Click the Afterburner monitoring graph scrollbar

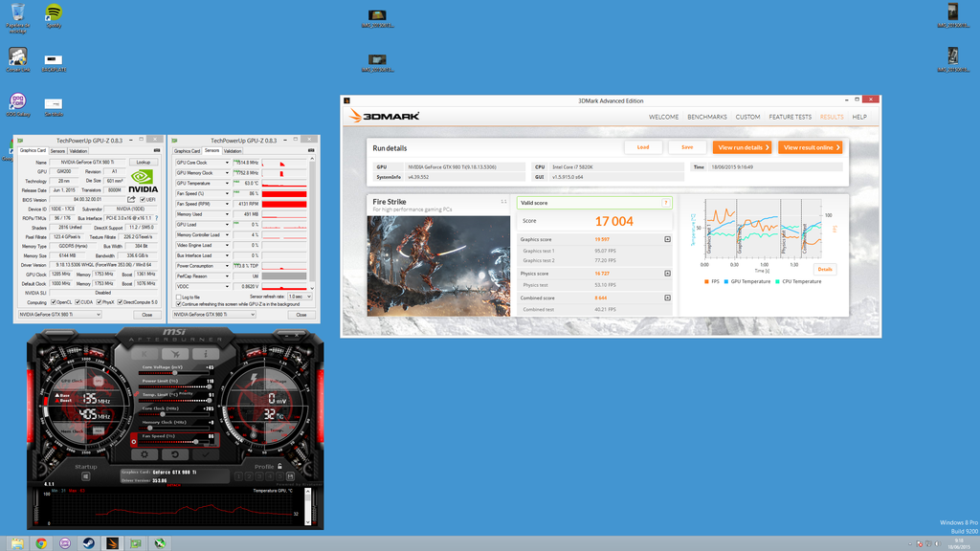307,507
